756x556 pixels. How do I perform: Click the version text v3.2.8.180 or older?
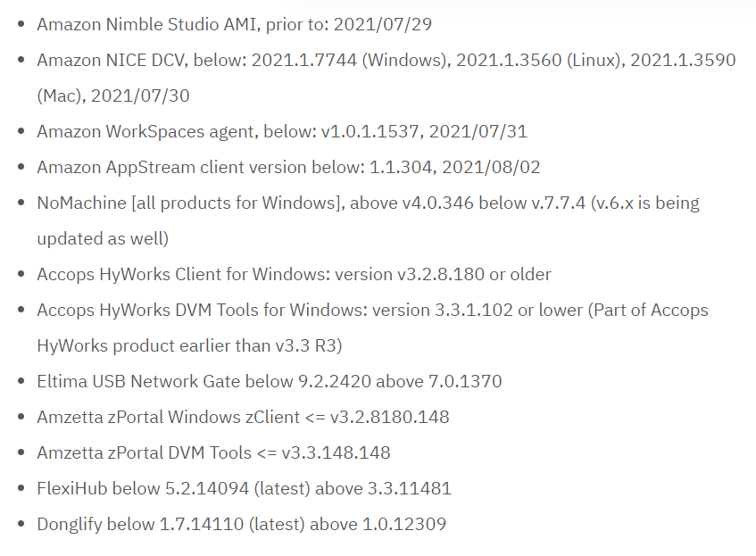pyautogui.click(x=474, y=274)
